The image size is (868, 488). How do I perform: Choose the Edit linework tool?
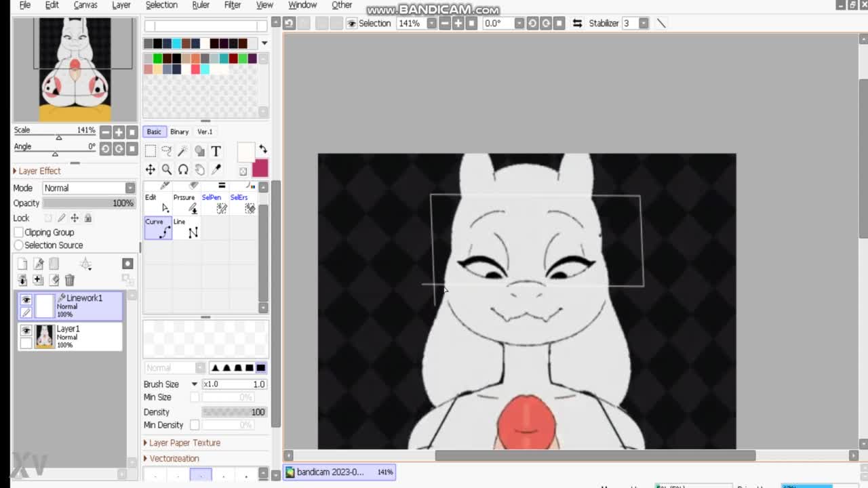pos(157,203)
